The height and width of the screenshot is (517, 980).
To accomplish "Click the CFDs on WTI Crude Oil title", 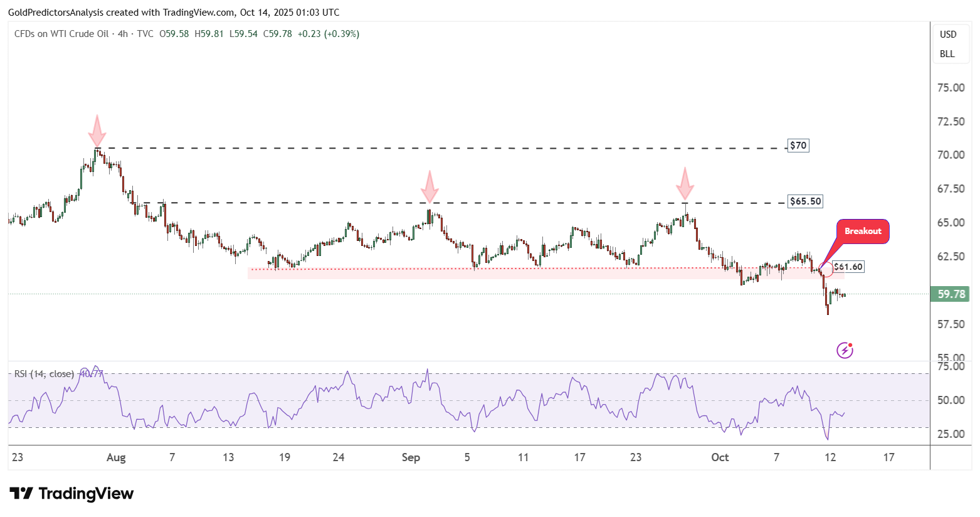I will coord(61,34).
